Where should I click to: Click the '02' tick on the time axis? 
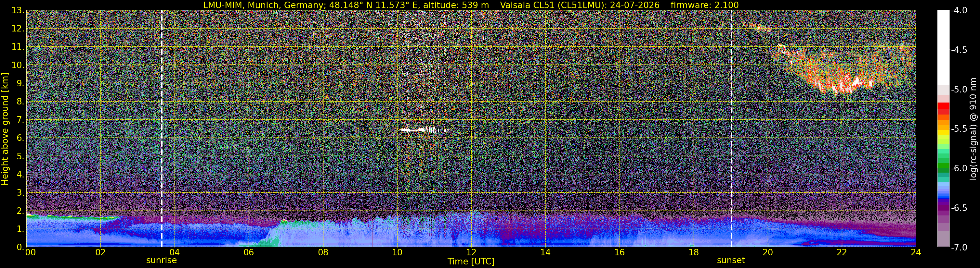click(x=100, y=252)
